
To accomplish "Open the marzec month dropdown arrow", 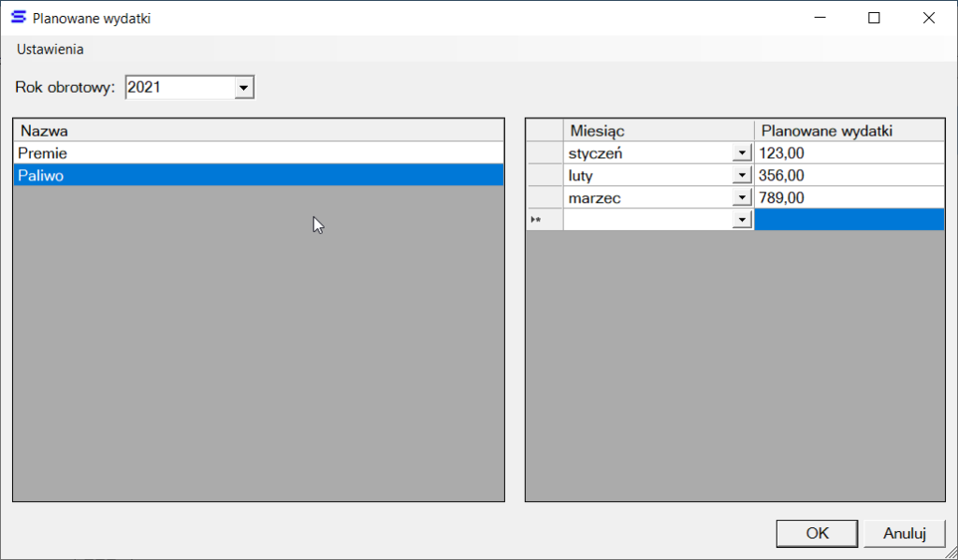I will [742, 197].
